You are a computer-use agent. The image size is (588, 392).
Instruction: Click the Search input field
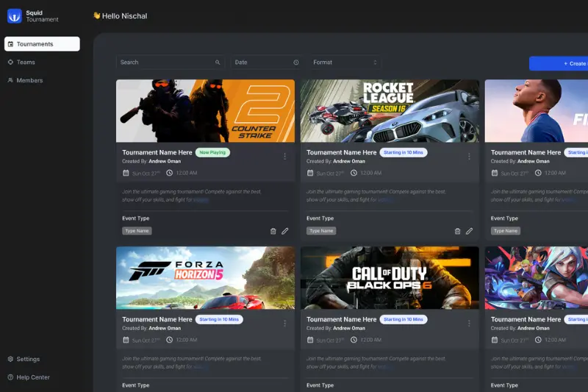(x=171, y=63)
